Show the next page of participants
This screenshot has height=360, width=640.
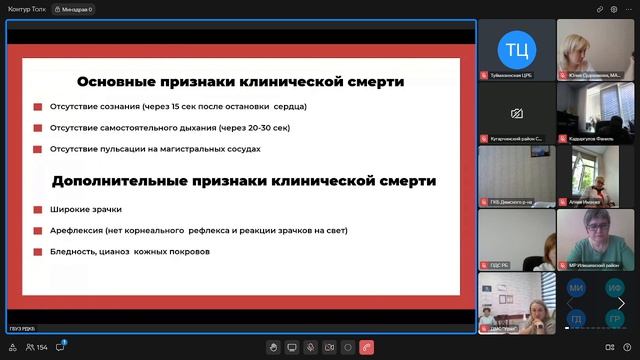(x=621, y=304)
